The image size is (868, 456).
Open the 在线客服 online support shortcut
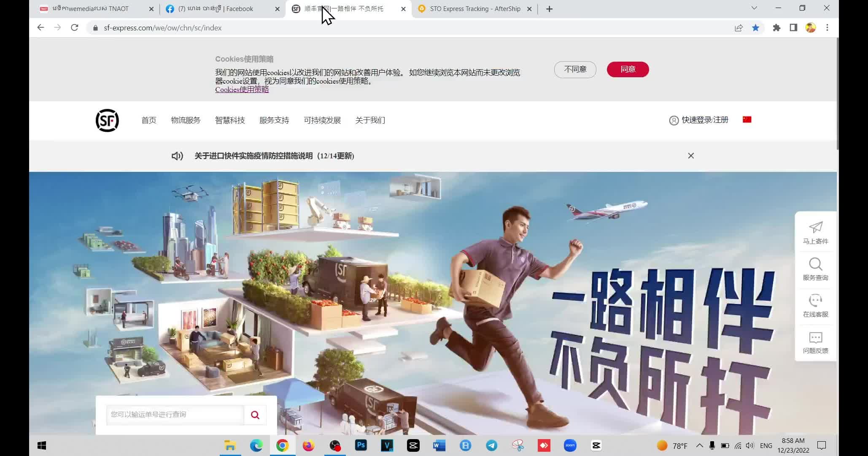tap(815, 306)
